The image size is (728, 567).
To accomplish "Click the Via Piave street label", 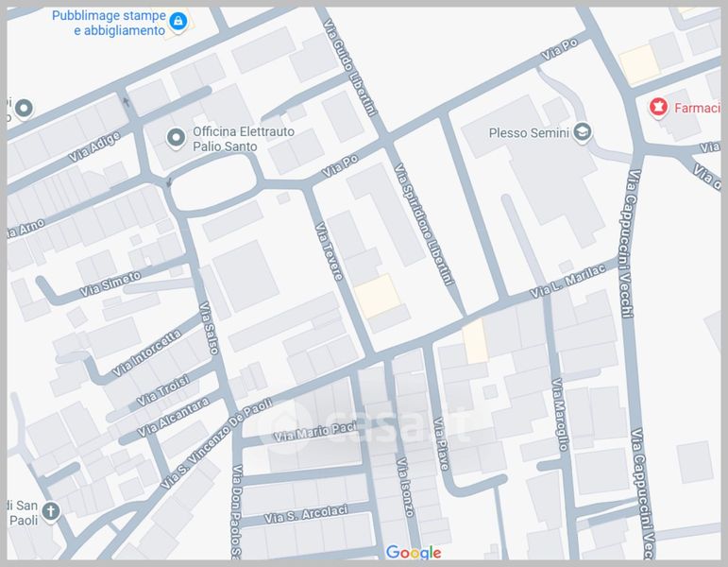I will tap(440, 442).
